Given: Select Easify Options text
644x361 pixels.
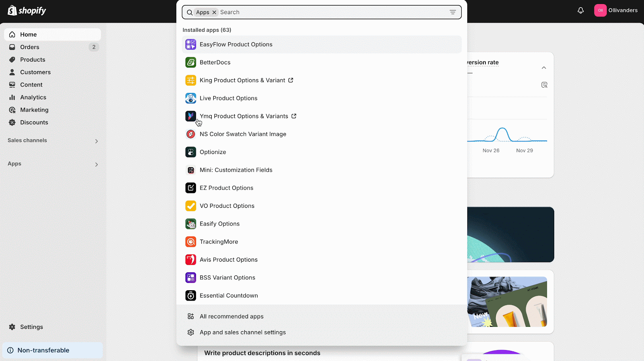Looking at the screenshot, I should click(x=220, y=224).
